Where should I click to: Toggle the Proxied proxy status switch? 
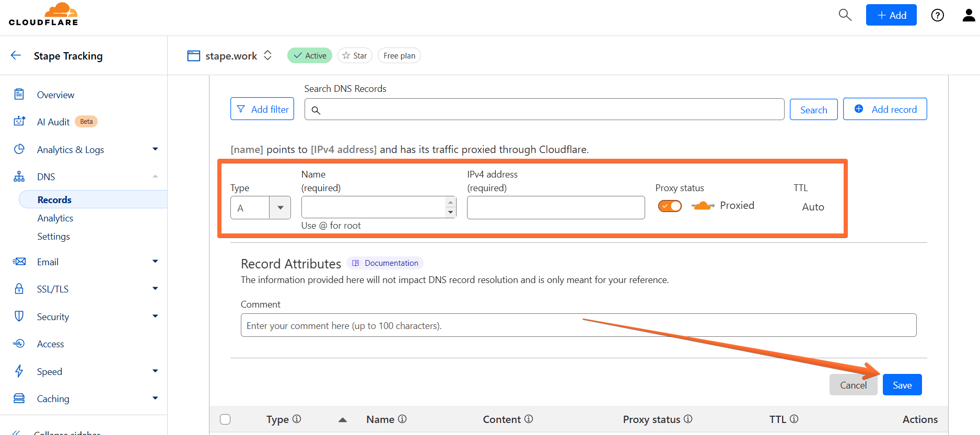coord(670,206)
